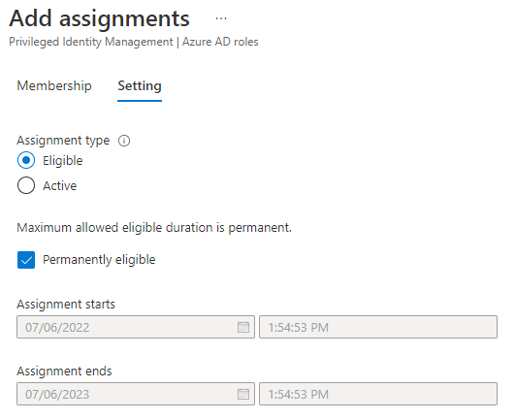Click the Assignment type label

(63, 141)
